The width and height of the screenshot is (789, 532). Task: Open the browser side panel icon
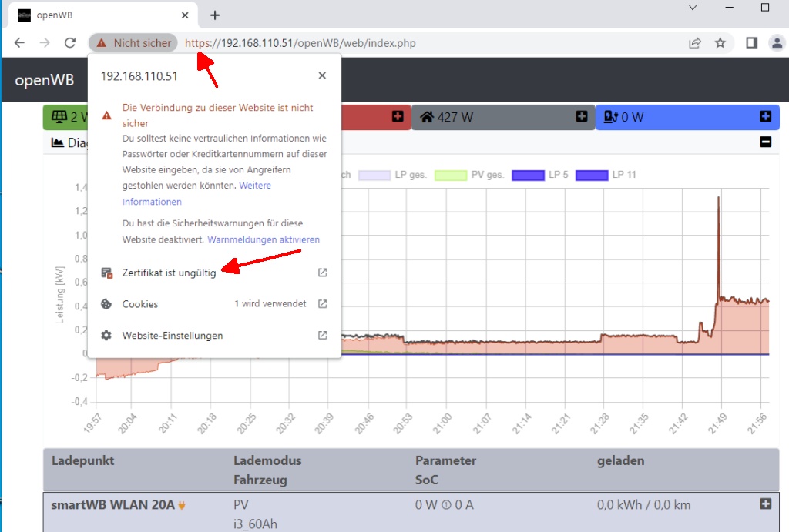tap(752, 43)
